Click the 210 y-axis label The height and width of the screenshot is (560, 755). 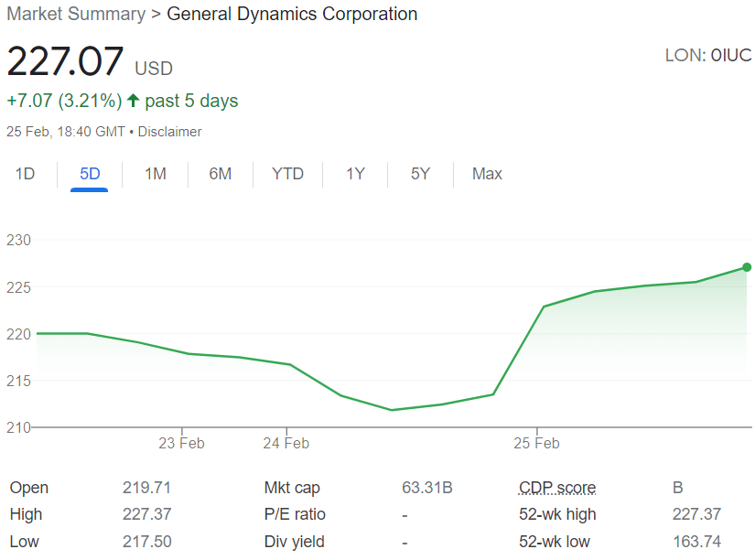click(x=18, y=427)
